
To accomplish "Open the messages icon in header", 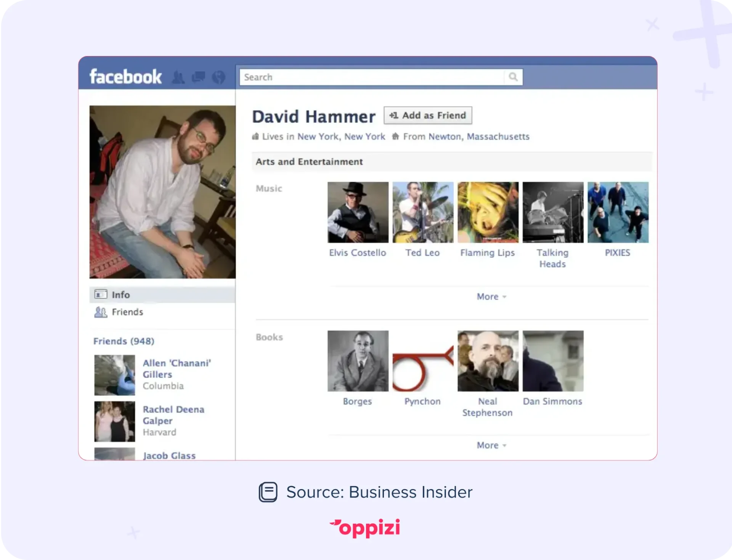I will 198,77.
